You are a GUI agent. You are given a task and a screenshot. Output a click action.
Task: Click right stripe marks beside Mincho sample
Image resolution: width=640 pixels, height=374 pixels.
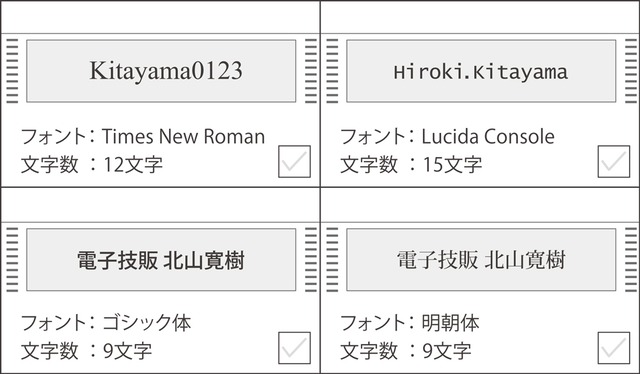pos(631,260)
